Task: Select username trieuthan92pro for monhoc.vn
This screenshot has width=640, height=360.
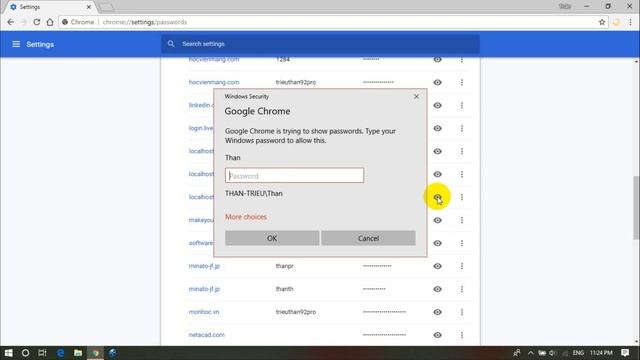Action: [x=296, y=312]
